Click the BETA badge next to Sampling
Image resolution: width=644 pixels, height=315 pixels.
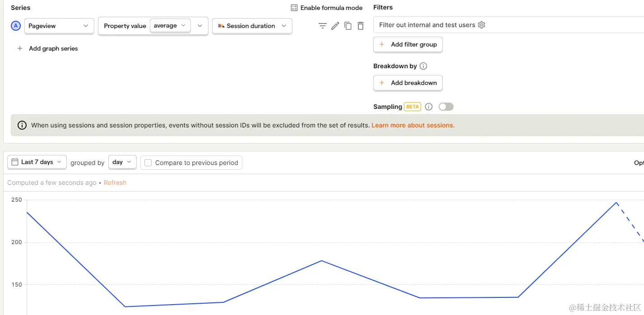pyautogui.click(x=412, y=107)
